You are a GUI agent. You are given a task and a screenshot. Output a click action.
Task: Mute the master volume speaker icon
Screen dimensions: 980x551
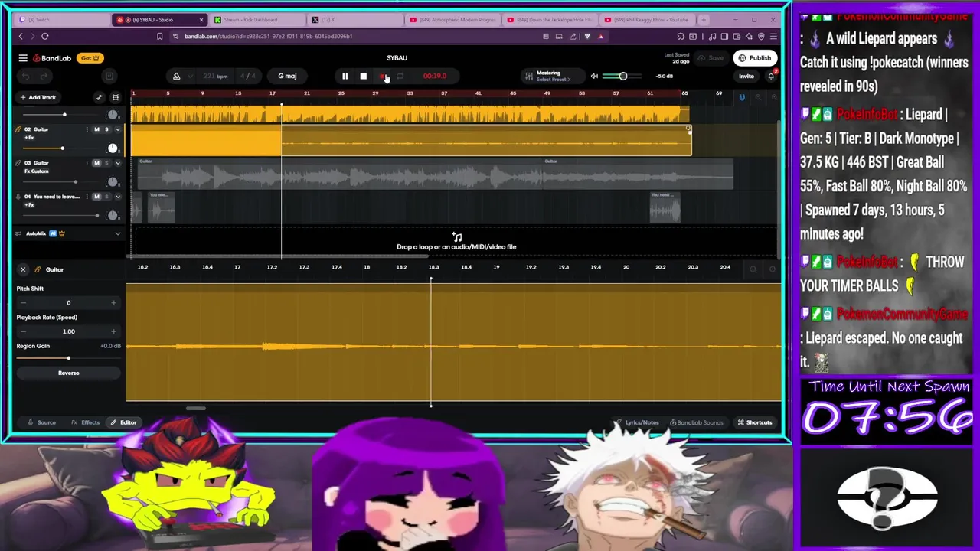594,76
